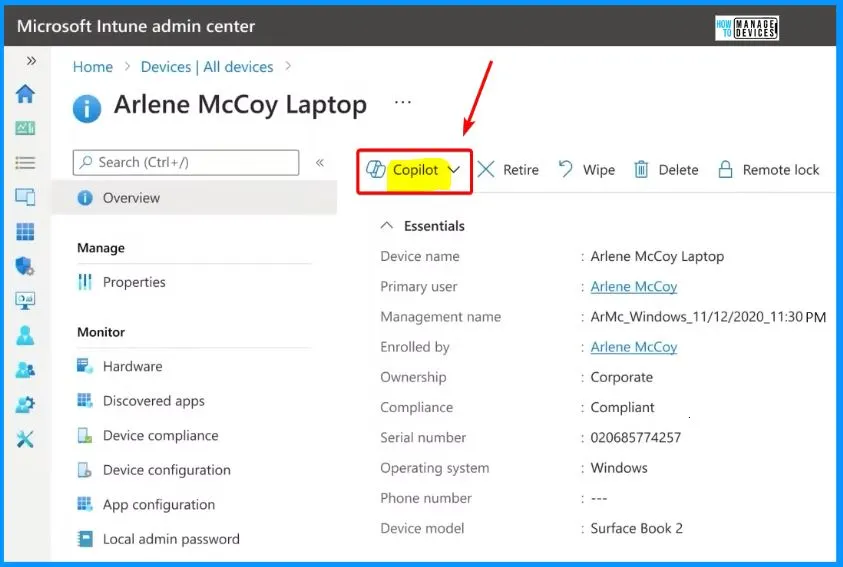Open Device compliance menu item
843x567 pixels.
161,435
